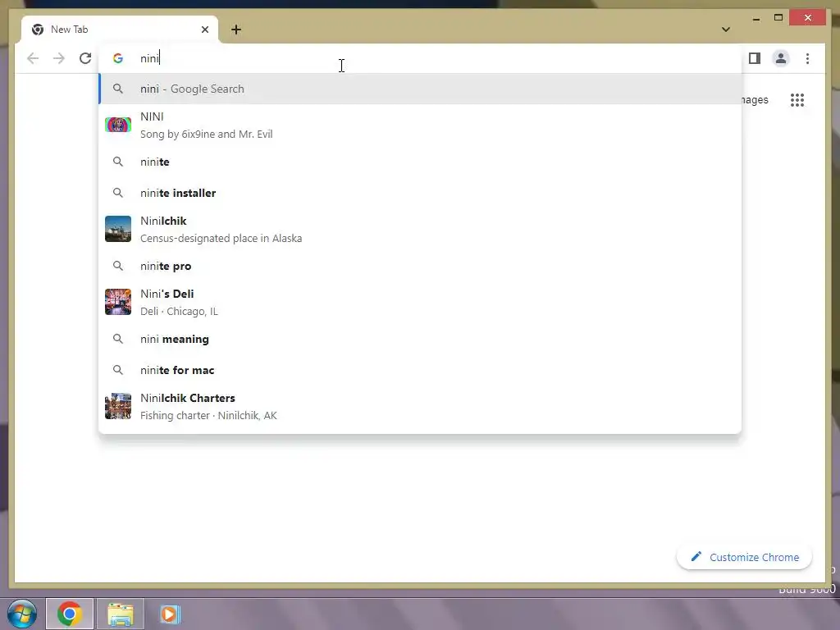
Task: Open Windows Explorer from the taskbar
Action: tap(121, 614)
